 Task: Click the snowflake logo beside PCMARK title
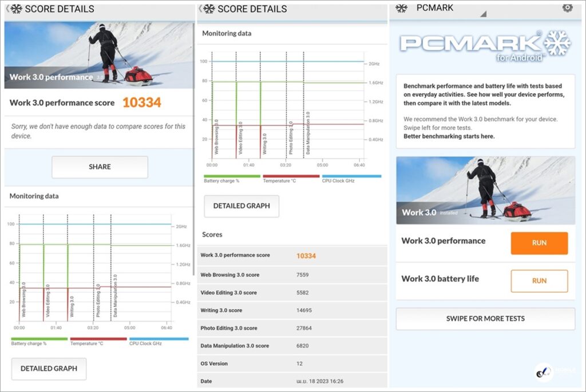[402, 8]
